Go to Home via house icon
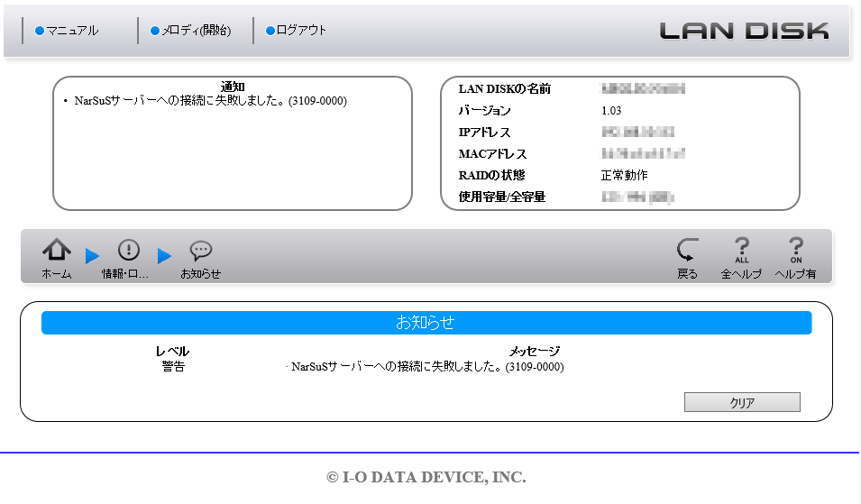Image resolution: width=861 pixels, height=504 pixels. tap(57, 251)
